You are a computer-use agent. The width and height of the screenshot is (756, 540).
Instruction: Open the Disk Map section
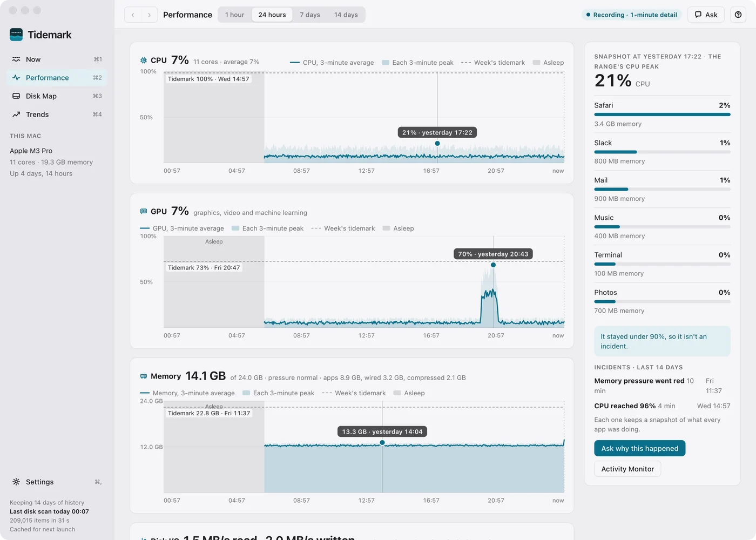pos(57,96)
